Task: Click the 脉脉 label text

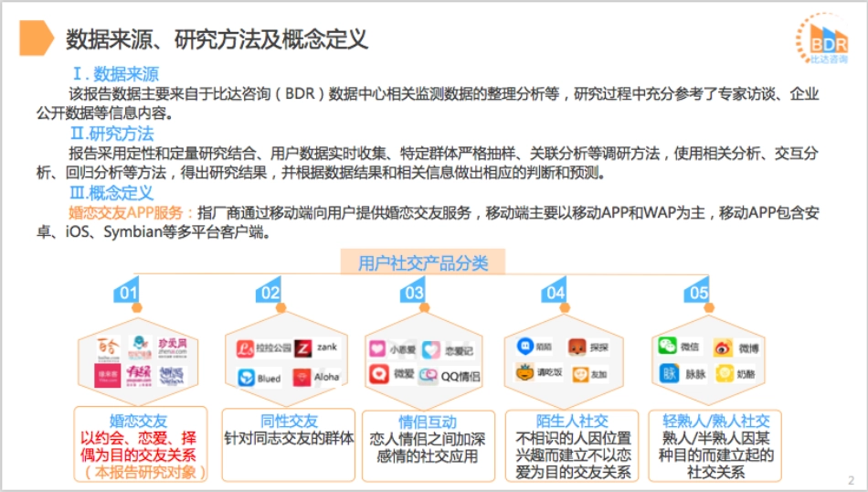Action: click(x=695, y=375)
